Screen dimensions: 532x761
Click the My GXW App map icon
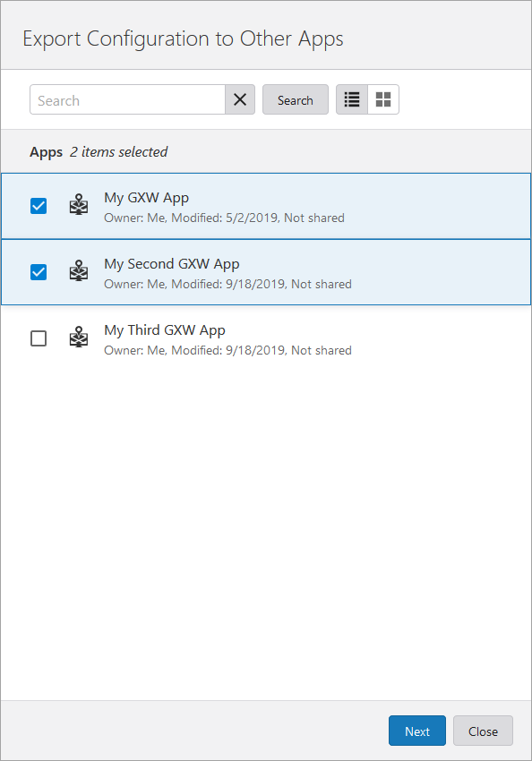(79, 205)
